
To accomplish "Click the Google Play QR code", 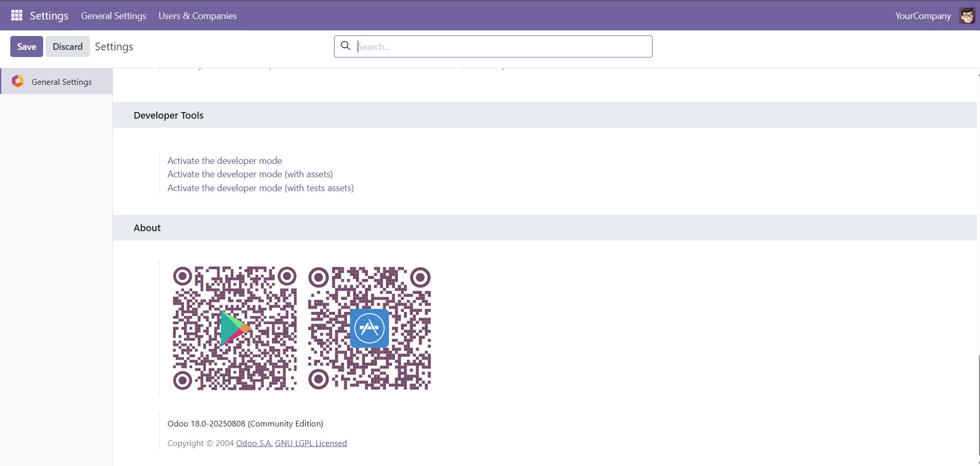I will (235, 328).
